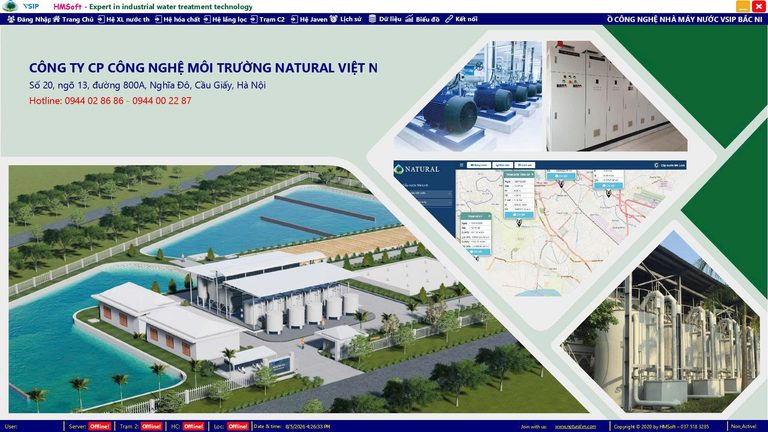Click the Non_Active status label
The width and height of the screenshot is (768, 432).
744,427
